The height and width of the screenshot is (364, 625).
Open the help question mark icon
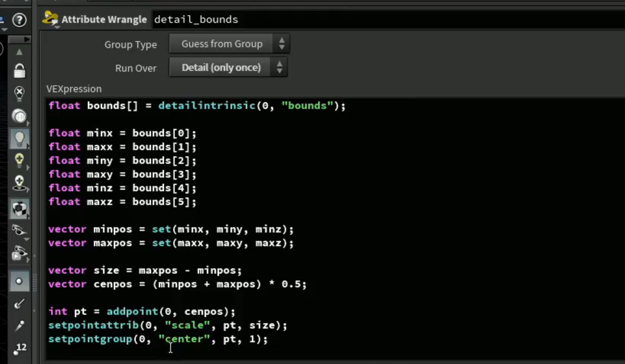(x=19, y=20)
